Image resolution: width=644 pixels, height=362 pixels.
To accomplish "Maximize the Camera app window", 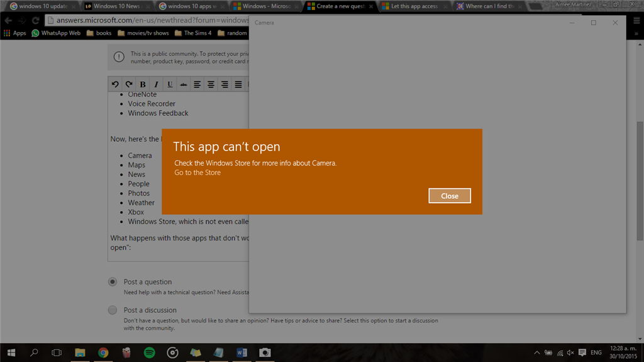I will point(594,23).
